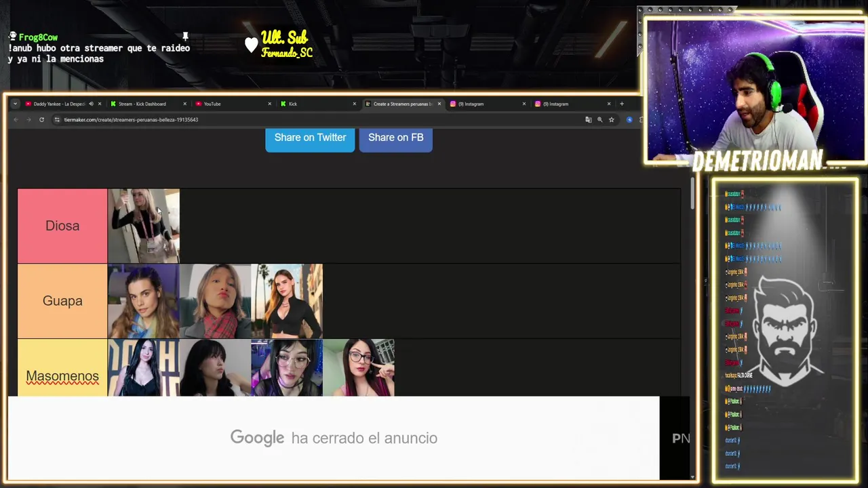Open the tab search dropdown arrow

point(15,104)
